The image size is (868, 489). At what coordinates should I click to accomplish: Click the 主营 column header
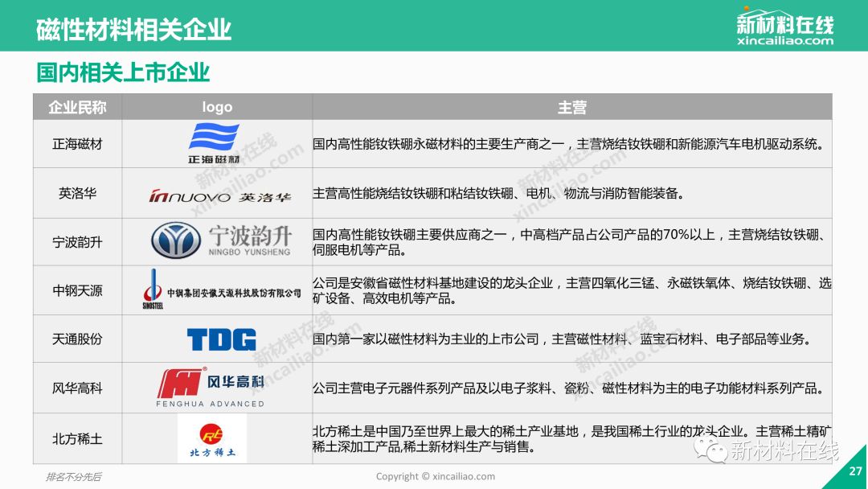[x=572, y=107]
